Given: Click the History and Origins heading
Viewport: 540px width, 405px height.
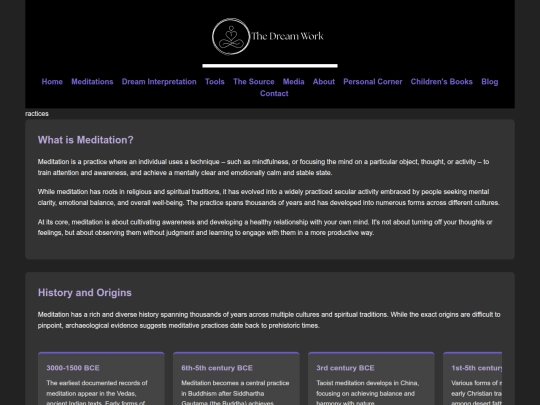Looking at the screenshot, I should 85,292.
